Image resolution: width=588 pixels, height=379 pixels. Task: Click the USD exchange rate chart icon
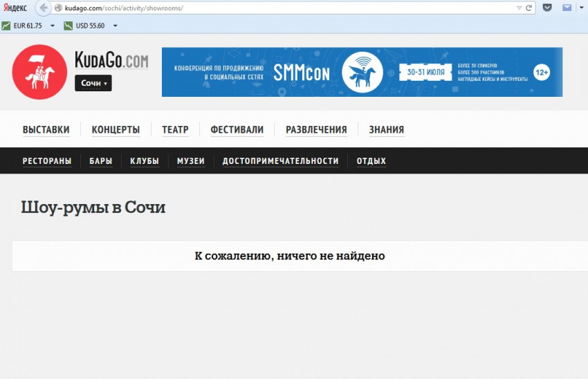[68, 26]
